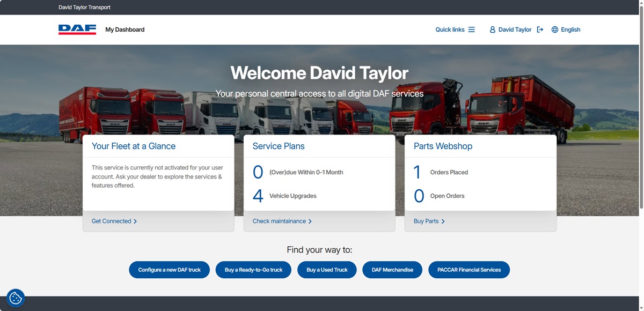Click the Vehicle Upgrades count in Service Plans
This screenshot has height=311, width=644.
[x=258, y=195]
